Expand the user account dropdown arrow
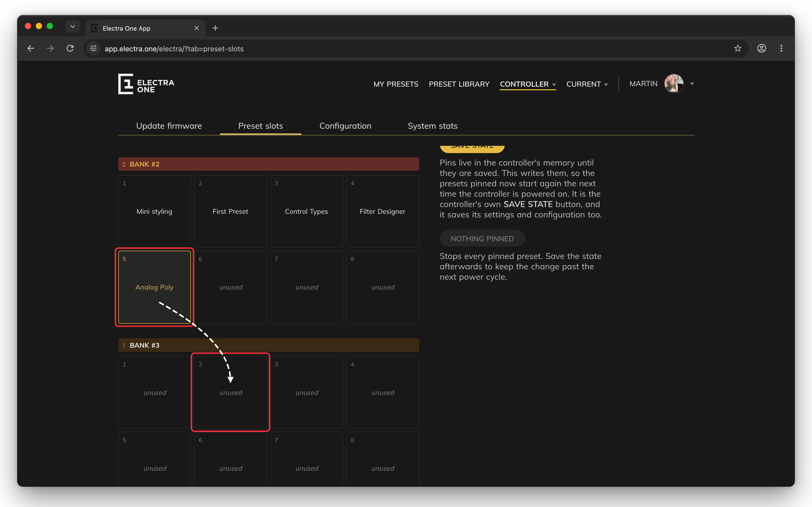Screen dimensions: 812x507 692,84
